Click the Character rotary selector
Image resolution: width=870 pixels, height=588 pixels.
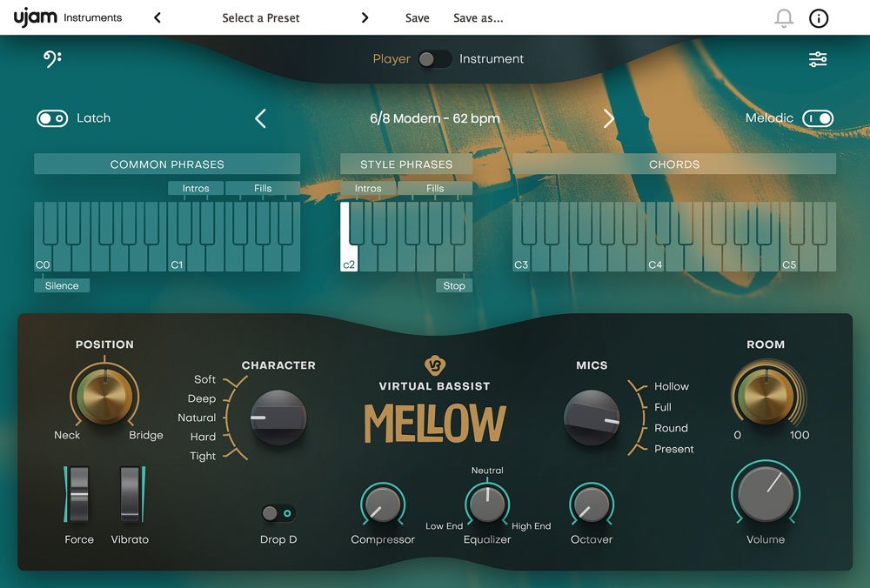click(x=278, y=418)
